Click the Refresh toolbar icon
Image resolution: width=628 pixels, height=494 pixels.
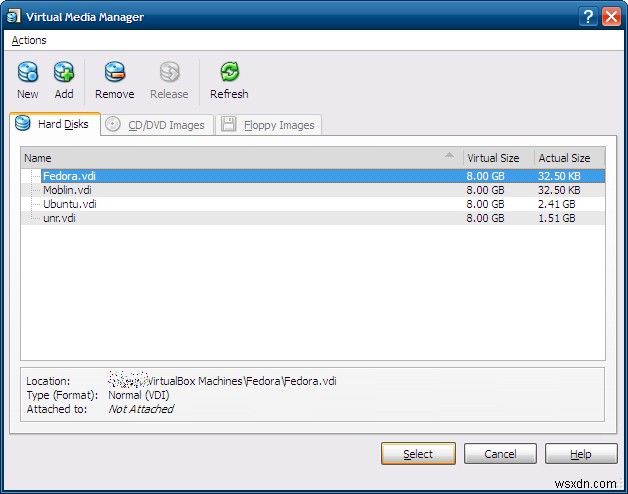pos(229,80)
